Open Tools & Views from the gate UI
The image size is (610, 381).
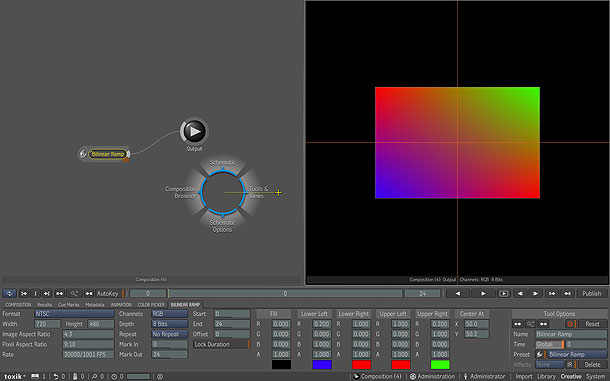[x=258, y=192]
